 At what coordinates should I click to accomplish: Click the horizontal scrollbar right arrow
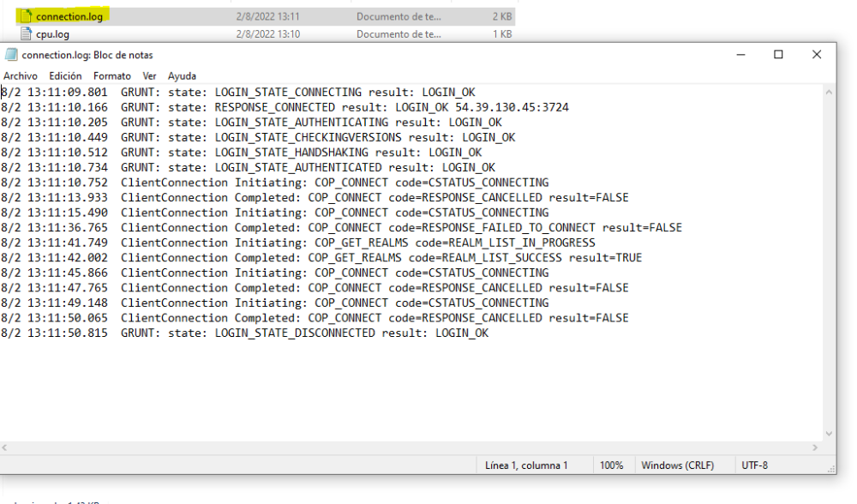coord(815,447)
